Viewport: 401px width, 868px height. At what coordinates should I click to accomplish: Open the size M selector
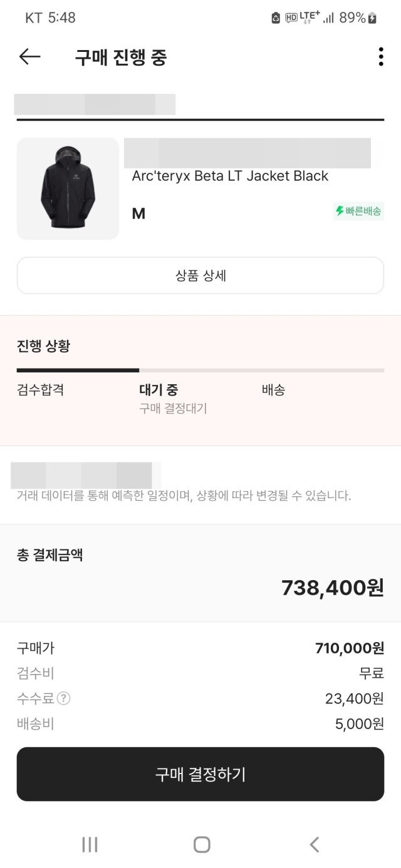pyautogui.click(x=139, y=213)
